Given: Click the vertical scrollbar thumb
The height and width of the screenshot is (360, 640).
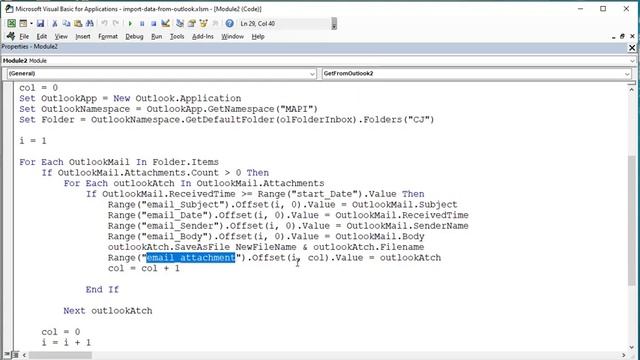Looking at the screenshot, I should tap(631, 220).
